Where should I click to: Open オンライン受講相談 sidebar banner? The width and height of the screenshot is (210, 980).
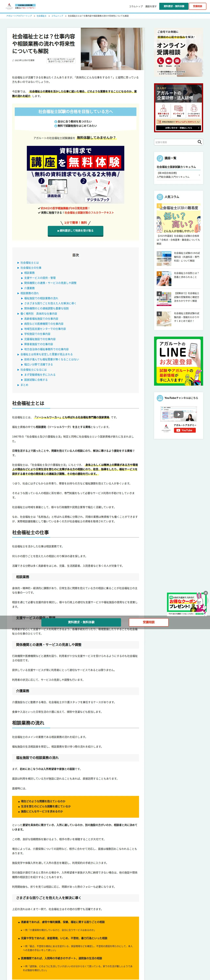178,52
